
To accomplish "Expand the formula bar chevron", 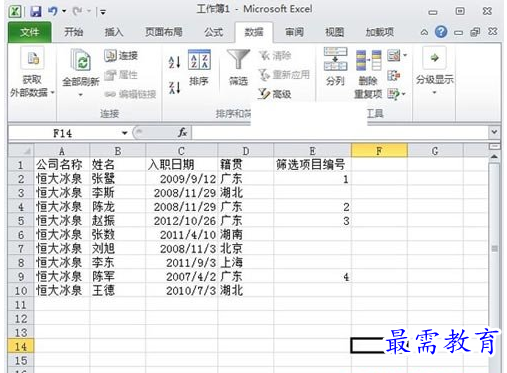I will pos(494,132).
